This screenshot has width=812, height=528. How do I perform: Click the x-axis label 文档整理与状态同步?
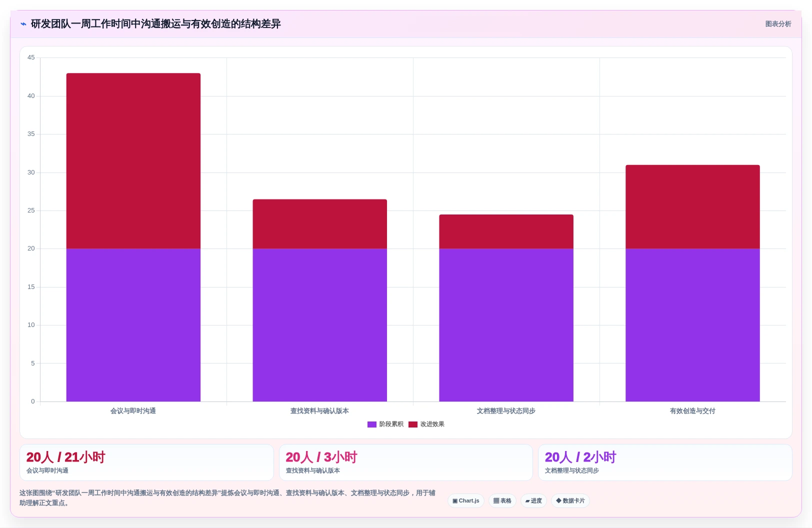click(506, 411)
